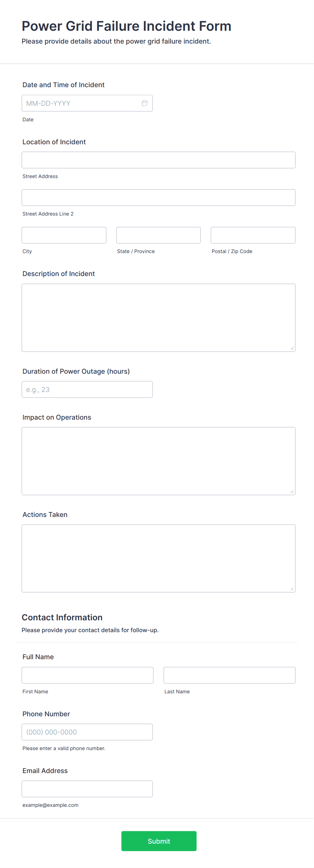Click the Email Address input
This screenshot has width=314, height=868.
click(87, 789)
